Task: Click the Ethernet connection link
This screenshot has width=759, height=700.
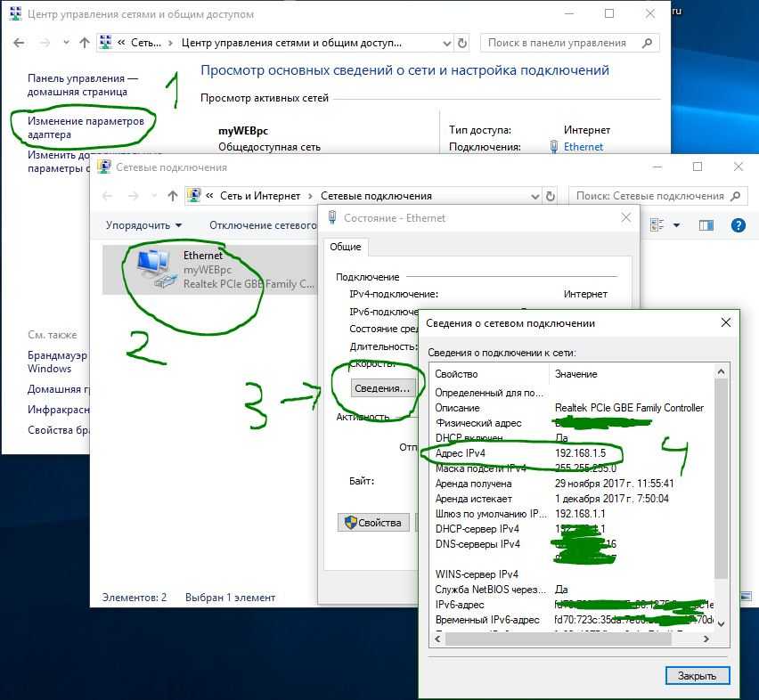Action: point(583,147)
